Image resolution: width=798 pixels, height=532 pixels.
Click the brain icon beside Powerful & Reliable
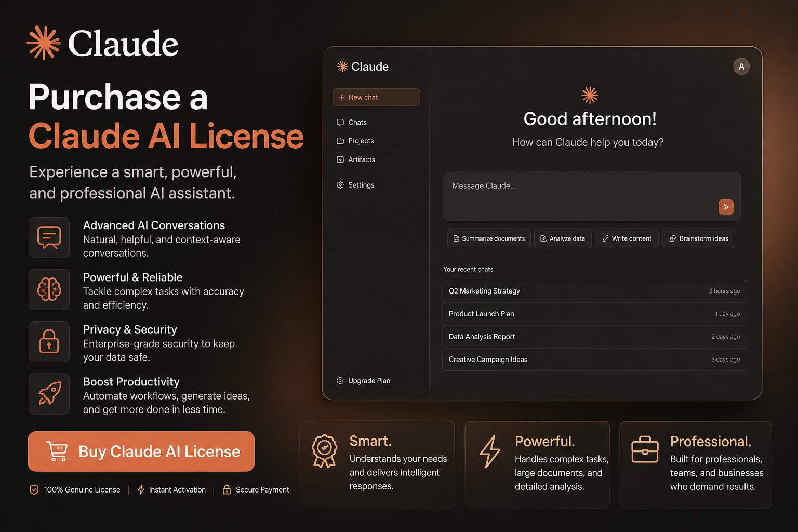[49, 289]
